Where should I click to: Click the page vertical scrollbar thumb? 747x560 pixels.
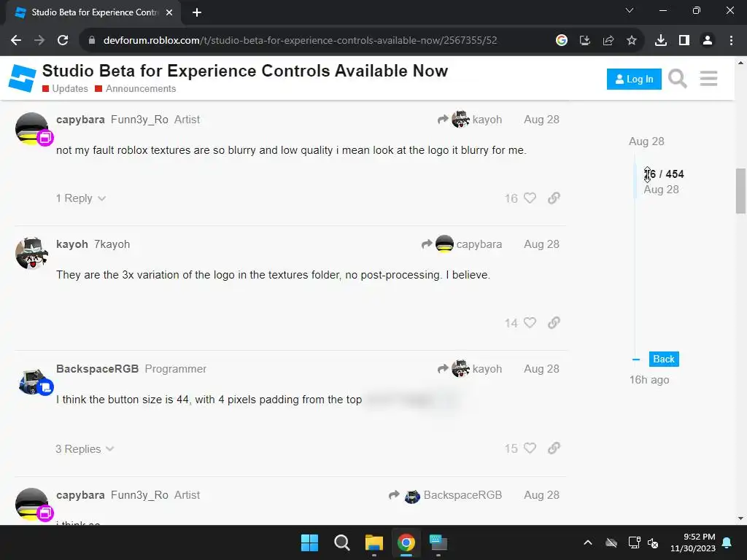[x=740, y=191]
